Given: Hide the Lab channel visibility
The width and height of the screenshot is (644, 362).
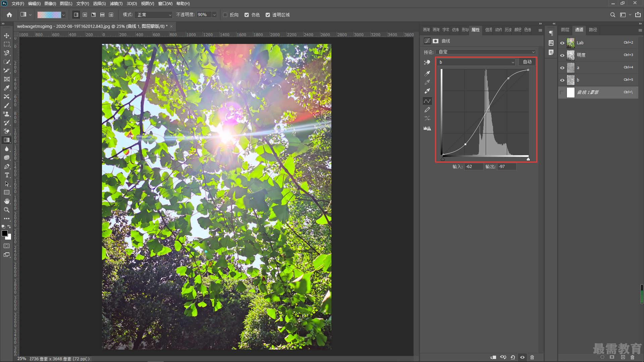Looking at the screenshot, I should pos(562,43).
